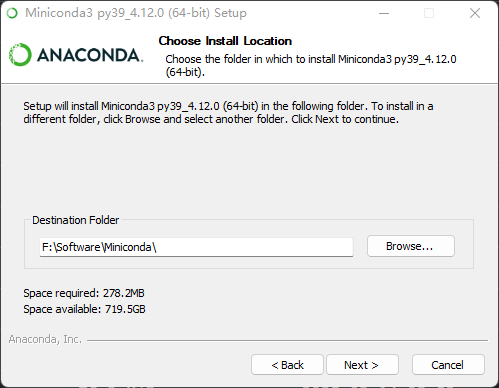Screen dimensions: 499x388
Task: Open the Browse... folder picker
Action: point(411,246)
